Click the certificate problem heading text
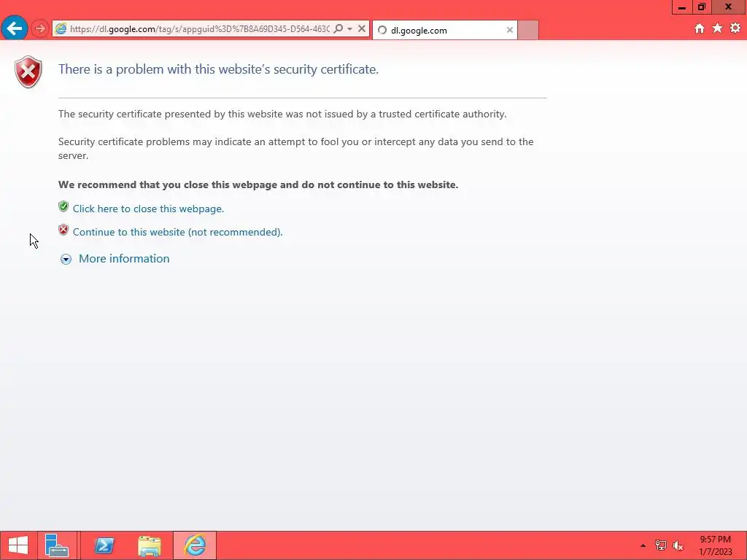The height and width of the screenshot is (560, 747). pyautogui.click(x=218, y=69)
